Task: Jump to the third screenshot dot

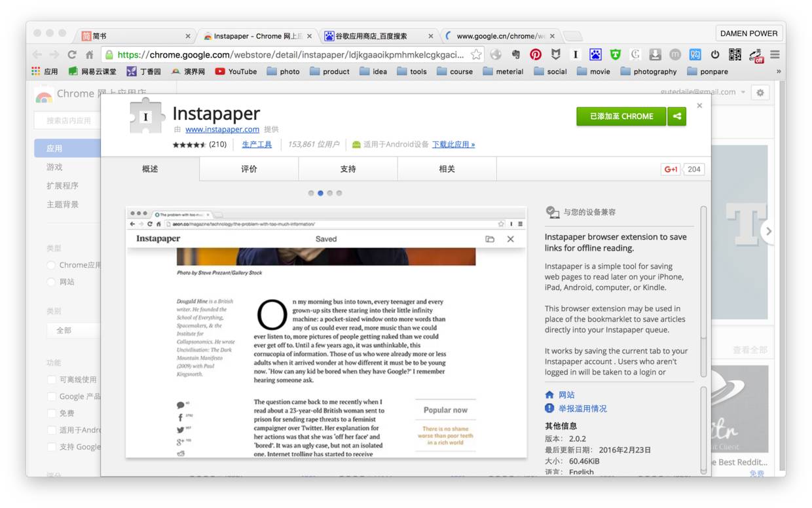Action: pyautogui.click(x=330, y=193)
